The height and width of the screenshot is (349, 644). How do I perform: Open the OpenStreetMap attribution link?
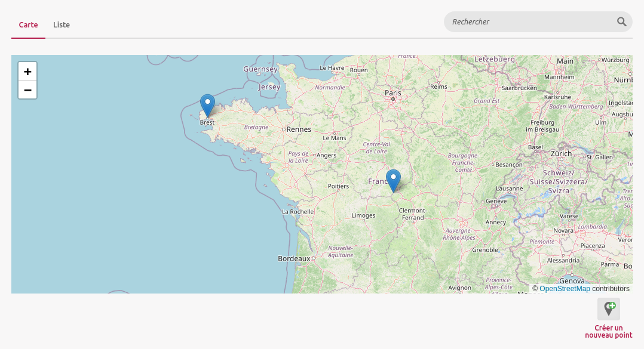click(565, 289)
